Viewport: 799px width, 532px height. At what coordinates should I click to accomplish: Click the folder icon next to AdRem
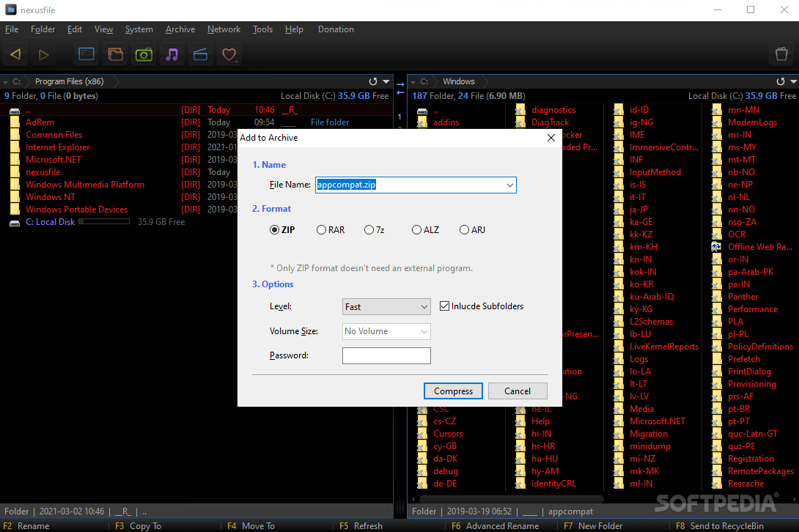[15, 122]
